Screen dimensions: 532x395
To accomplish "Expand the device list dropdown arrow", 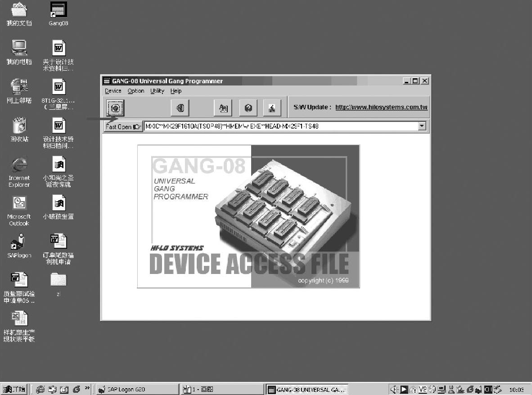I will pos(422,126).
